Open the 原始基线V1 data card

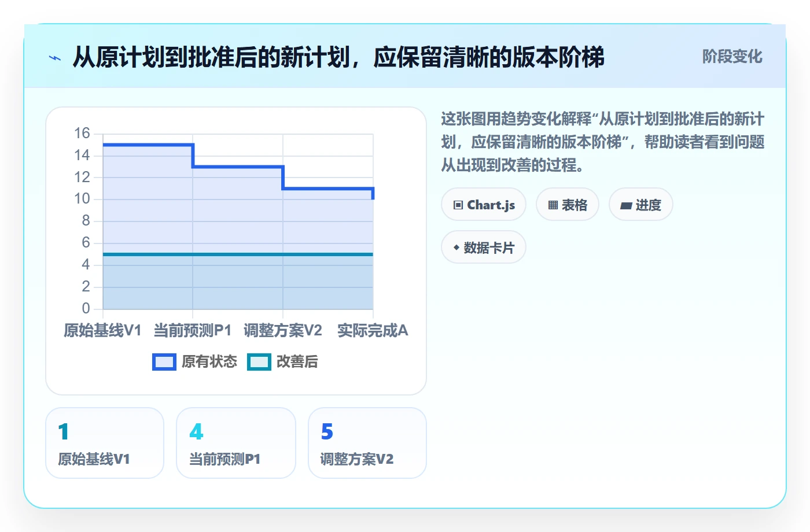point(105,443)
